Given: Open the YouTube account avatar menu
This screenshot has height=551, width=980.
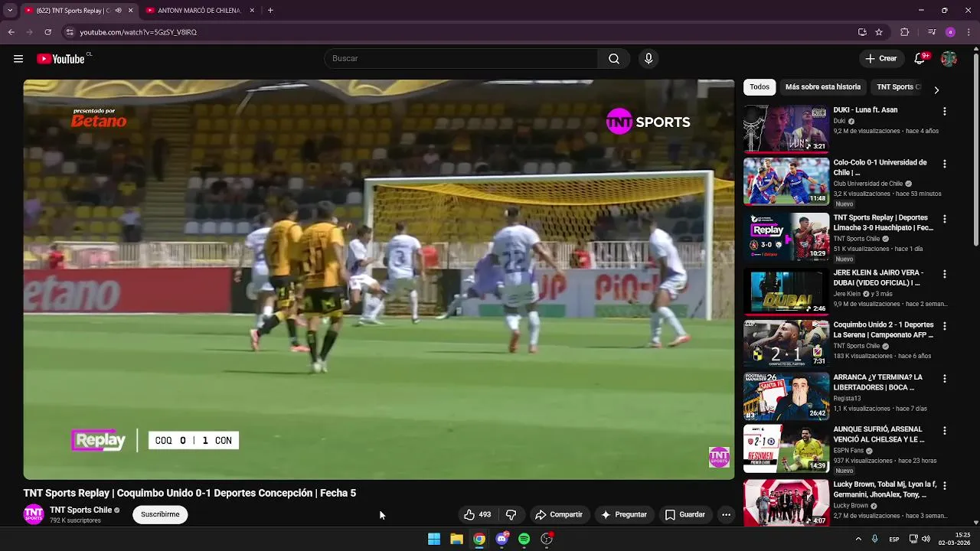Looking at the screenshot, I should pos(949,59).
